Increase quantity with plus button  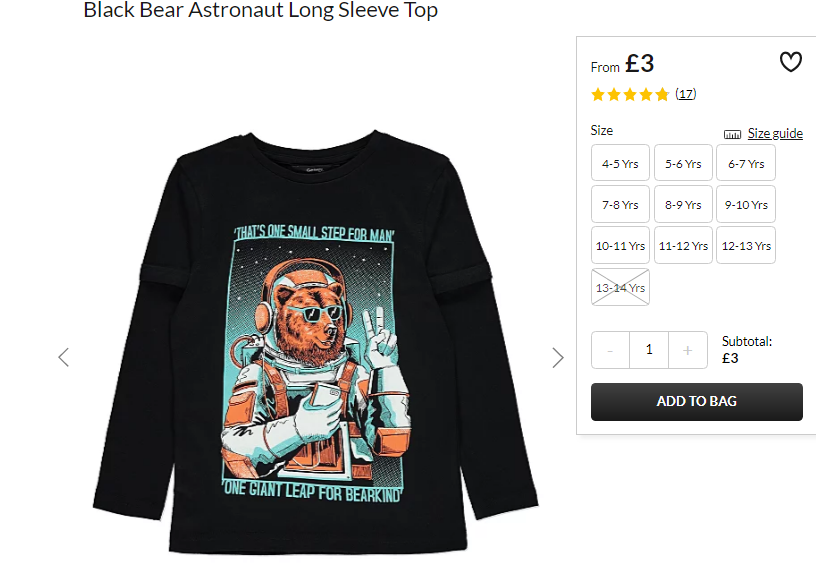click(x=687, y=350)
